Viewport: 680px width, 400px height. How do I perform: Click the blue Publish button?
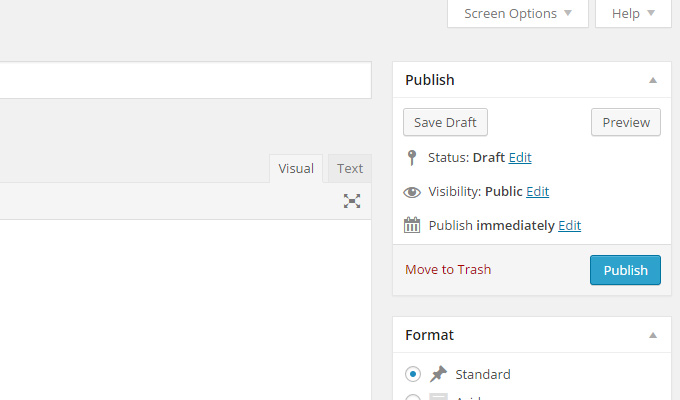point(625,270)
